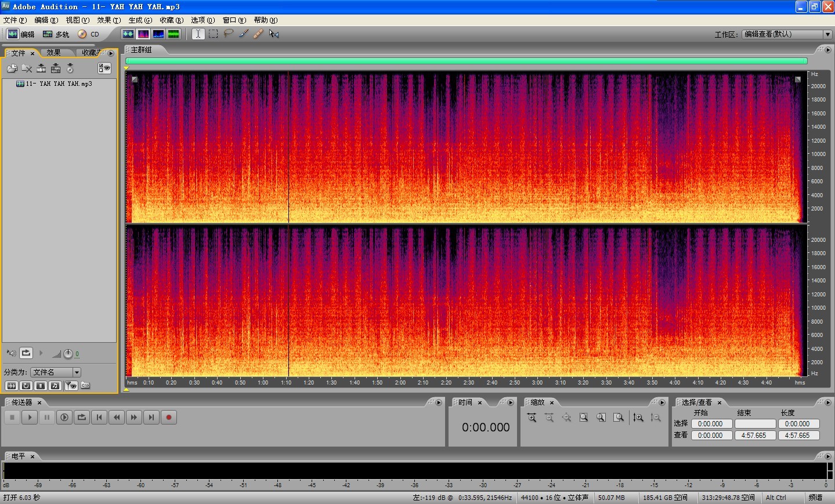Click the red Record button

169,417
